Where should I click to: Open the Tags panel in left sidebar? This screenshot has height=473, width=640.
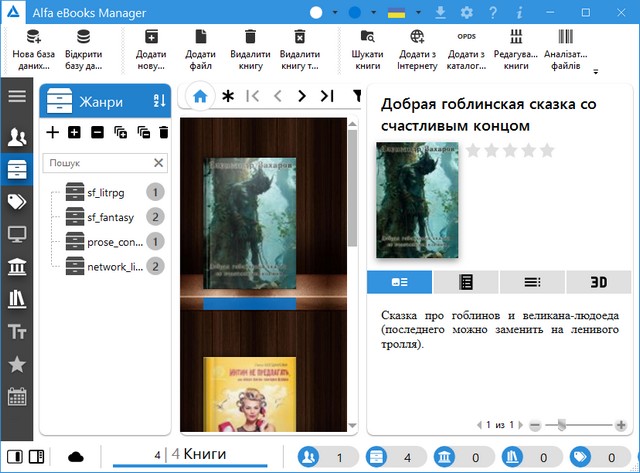click(x=16, y=202)
